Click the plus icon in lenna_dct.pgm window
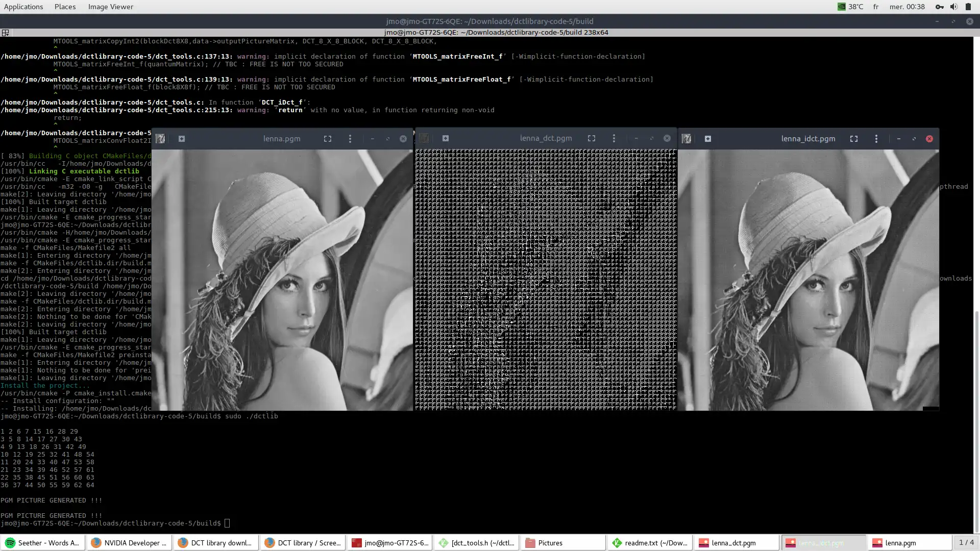980x551 pixels. coord(446,138)
